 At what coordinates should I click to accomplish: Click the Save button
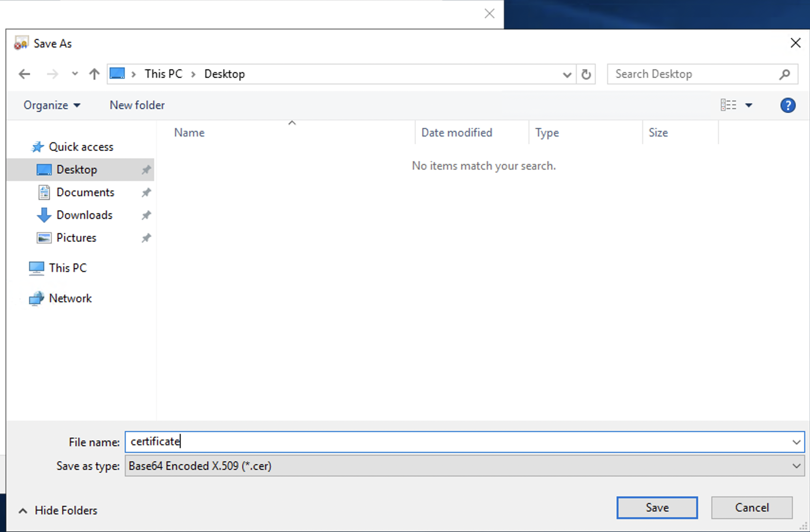click(x=657, y=507)
